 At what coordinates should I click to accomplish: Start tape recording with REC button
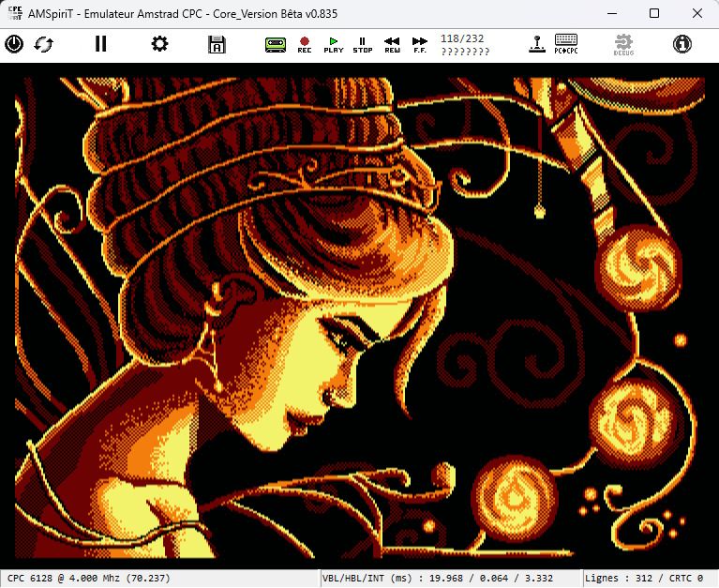[305, 45]
